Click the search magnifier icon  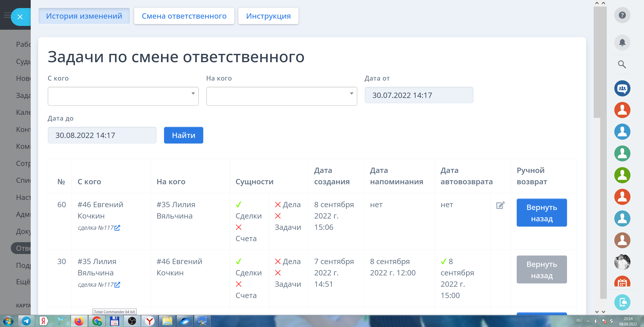pyautogui.click(x=622, y=64)
